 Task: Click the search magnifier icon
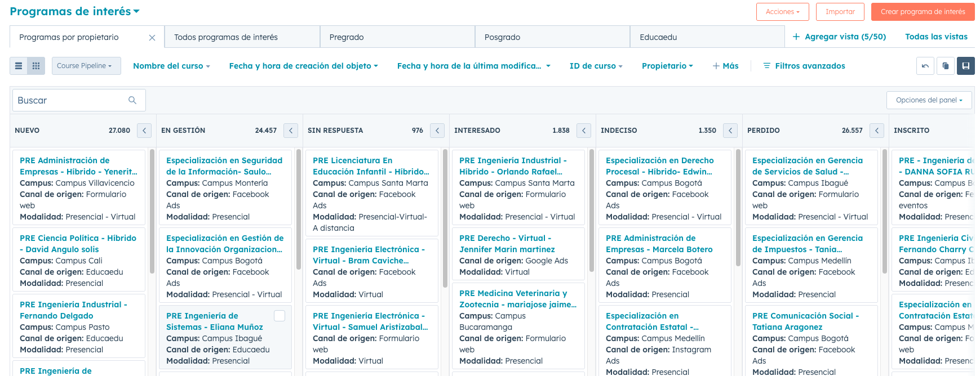tap(132, 100)
